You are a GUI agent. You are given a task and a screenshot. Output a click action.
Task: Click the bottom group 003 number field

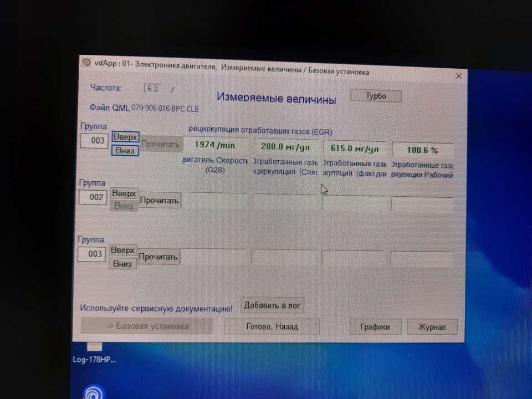coord(91,254)
